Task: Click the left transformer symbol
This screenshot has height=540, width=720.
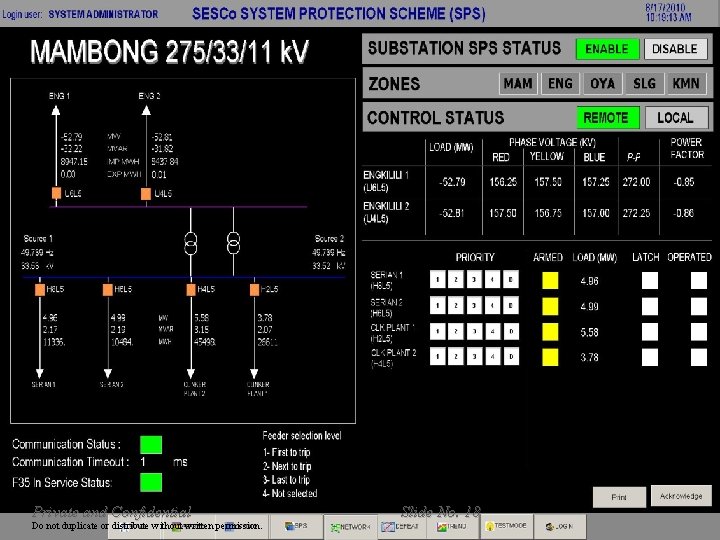Action: click(191, 243)
